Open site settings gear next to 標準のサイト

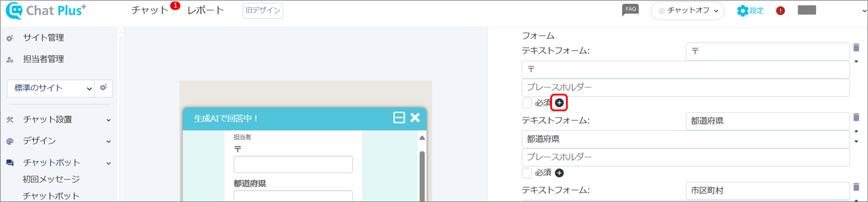coord(103,88)
